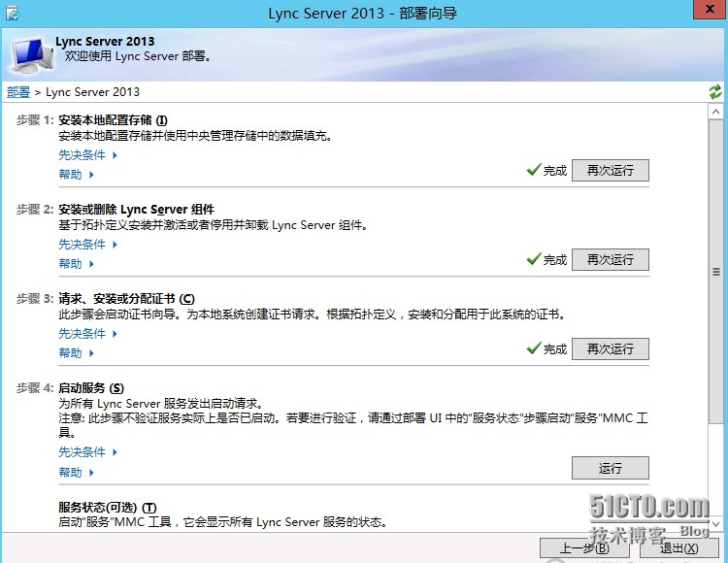
Task: Click the green checkmark for step 3
Action: 534,348
